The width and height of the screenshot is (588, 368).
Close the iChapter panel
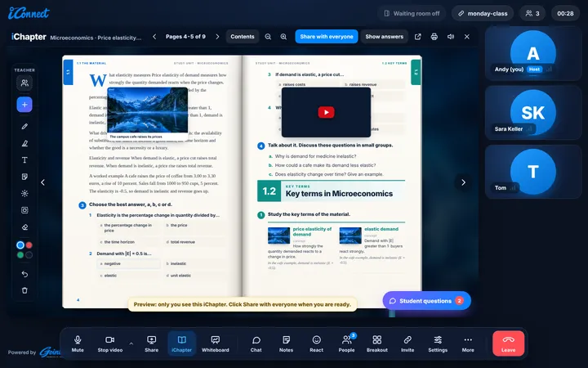coord(467,37)
